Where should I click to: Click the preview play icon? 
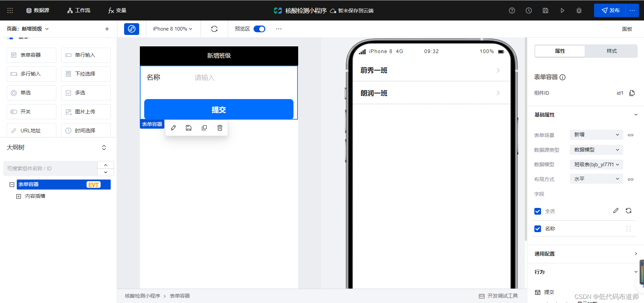[562, 10]
